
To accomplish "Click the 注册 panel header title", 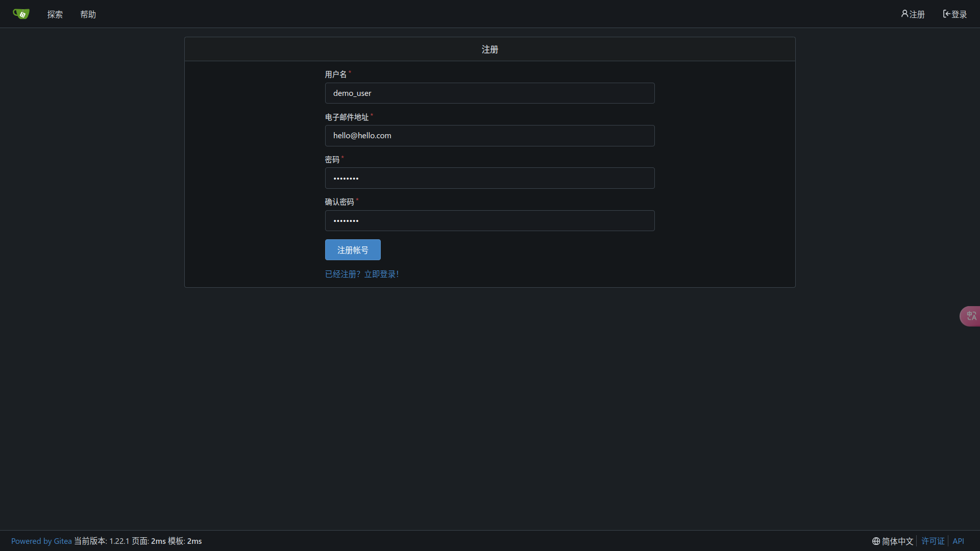I will click(x=490, y=49).
